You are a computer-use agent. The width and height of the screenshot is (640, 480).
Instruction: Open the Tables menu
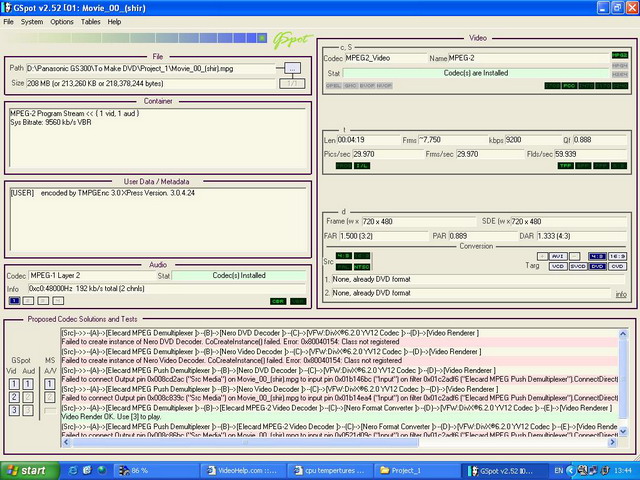(x=90, y=22)
